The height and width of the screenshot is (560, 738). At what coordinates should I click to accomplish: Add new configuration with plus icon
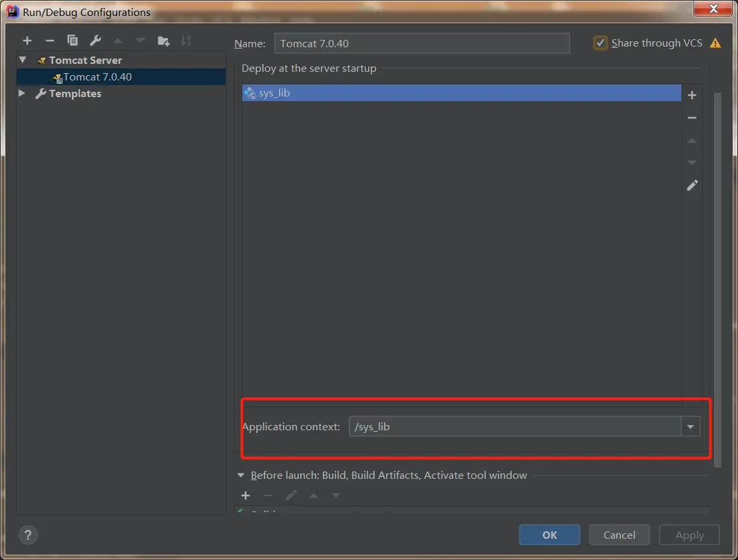coord(27,41)
